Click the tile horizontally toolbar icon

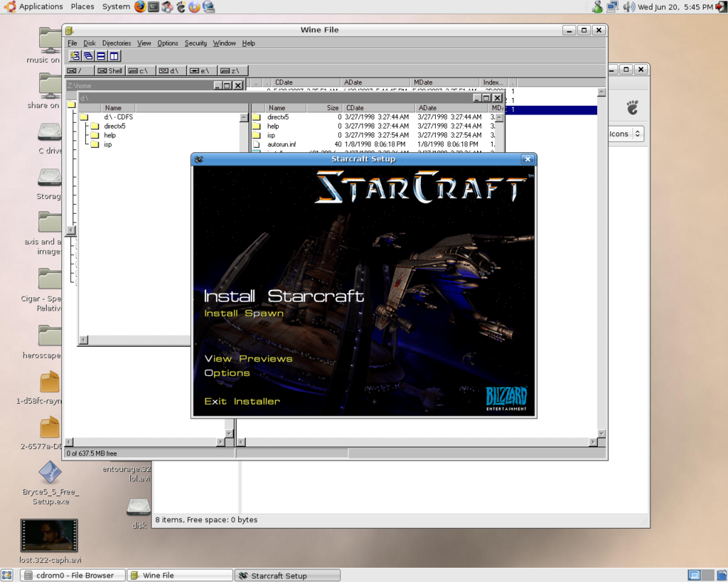(x=101, y=56)
